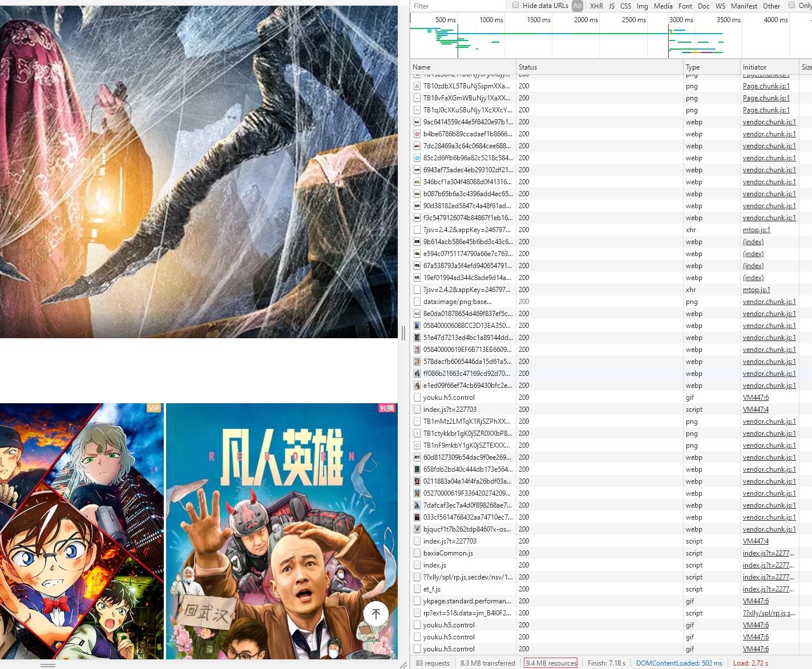812x669 pixels.
Task: Select the All request type filter
Action: (577, 6)
